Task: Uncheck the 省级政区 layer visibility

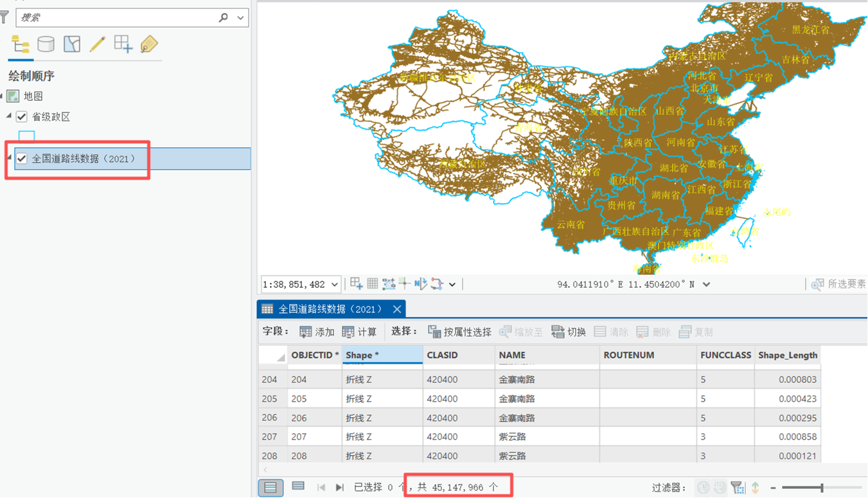Action: 22,117
